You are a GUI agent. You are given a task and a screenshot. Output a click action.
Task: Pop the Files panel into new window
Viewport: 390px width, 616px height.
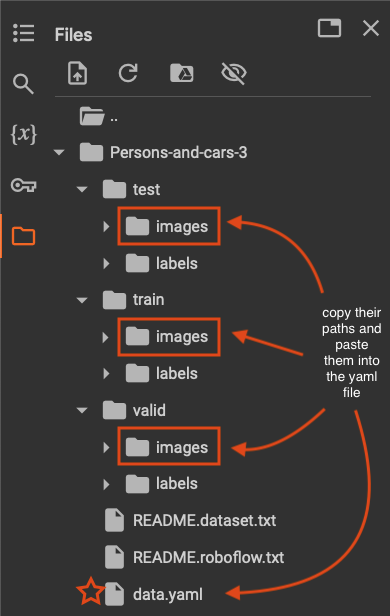(329, 28)
